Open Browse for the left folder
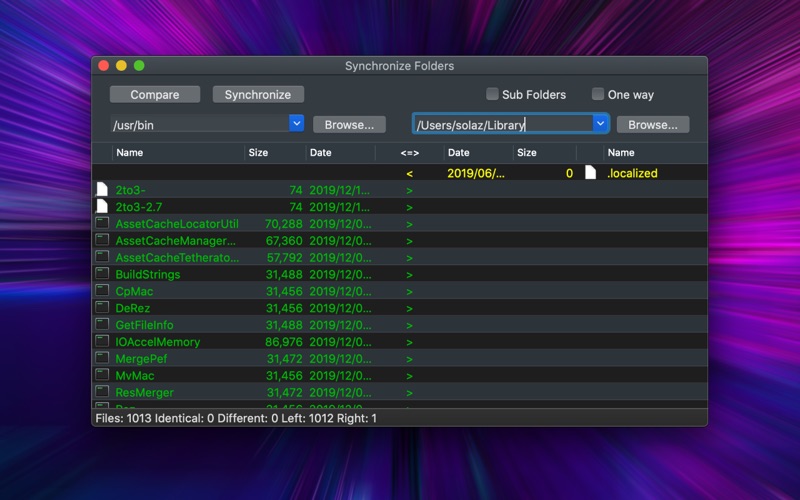Screen dimensions: 800x500 (x=349, y=124)
